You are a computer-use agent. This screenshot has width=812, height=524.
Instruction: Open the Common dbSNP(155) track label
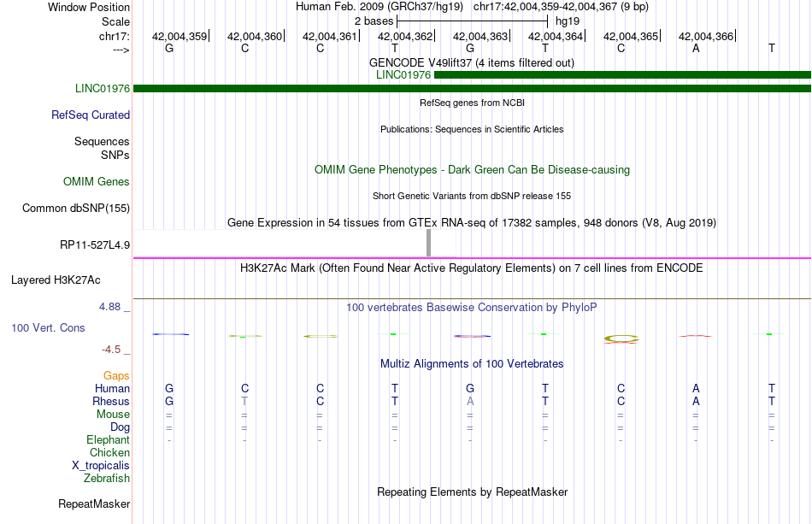click(76, 209)
